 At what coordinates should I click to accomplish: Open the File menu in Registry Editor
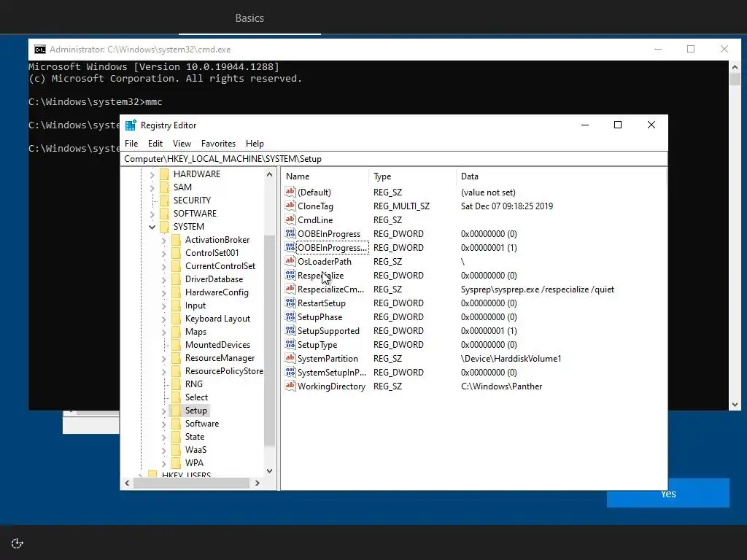pyautogui.click(x=131, y=144)
